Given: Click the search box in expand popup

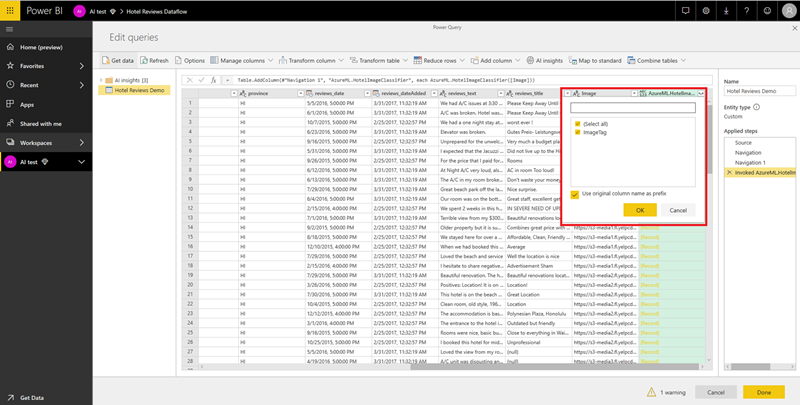Looking at the screenshot, I should (632, 107).
